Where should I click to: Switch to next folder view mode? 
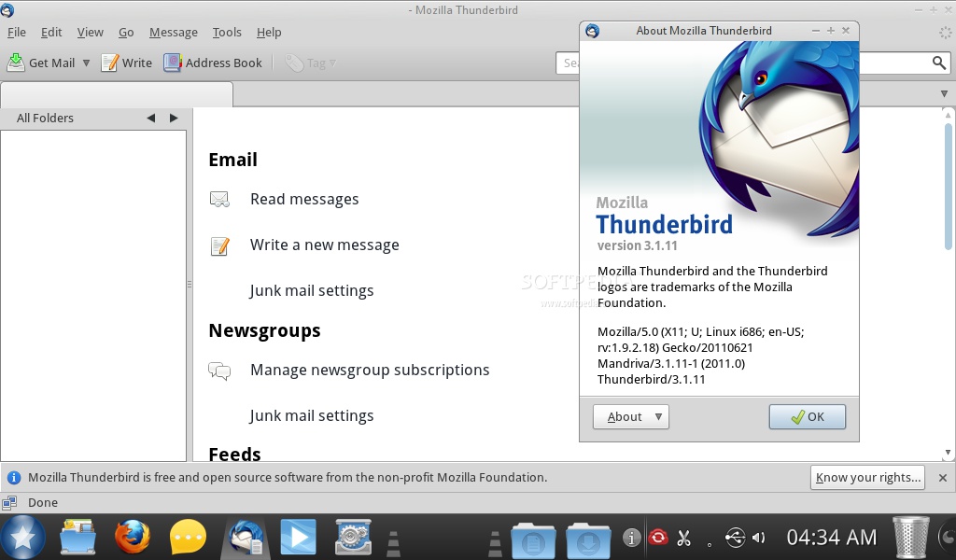(x=174, y=119)
